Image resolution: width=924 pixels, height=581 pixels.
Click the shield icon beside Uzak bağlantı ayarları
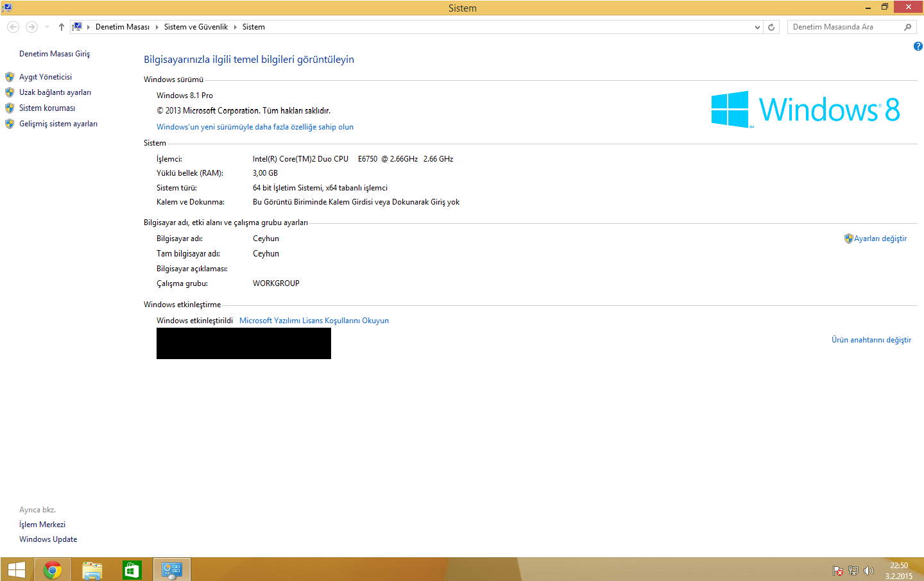click(10, 92)
